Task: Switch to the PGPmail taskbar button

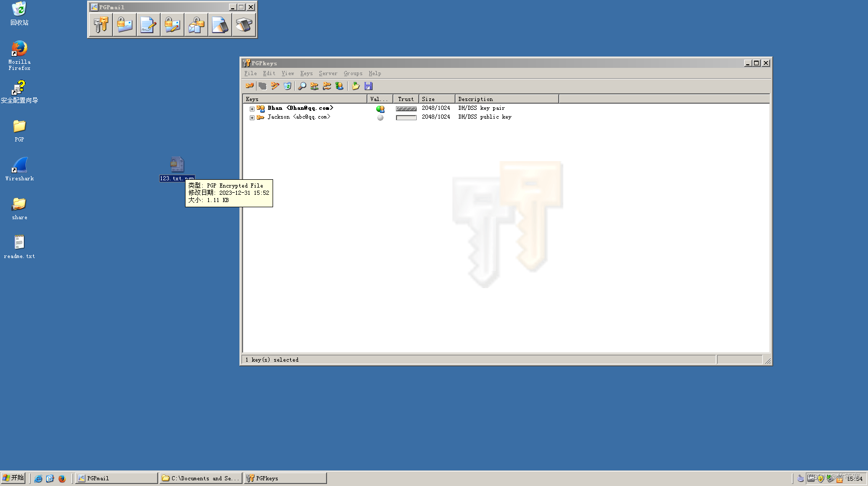Action: coord(117,478)
